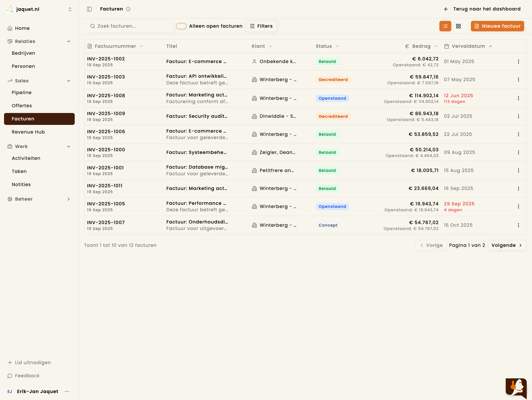Open row actions for INV-2025-1007
Image resolution: width=532 pixels, height=400 pixels.
tap(518, 225)
